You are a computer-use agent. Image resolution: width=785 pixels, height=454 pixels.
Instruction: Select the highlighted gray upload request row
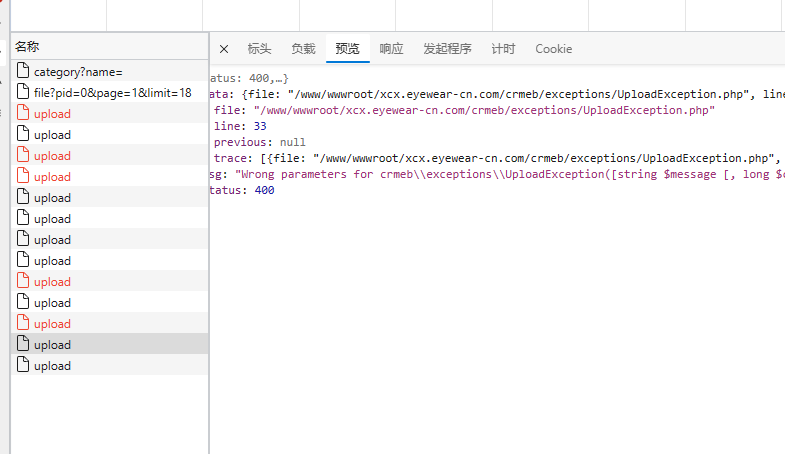(109, 345)
